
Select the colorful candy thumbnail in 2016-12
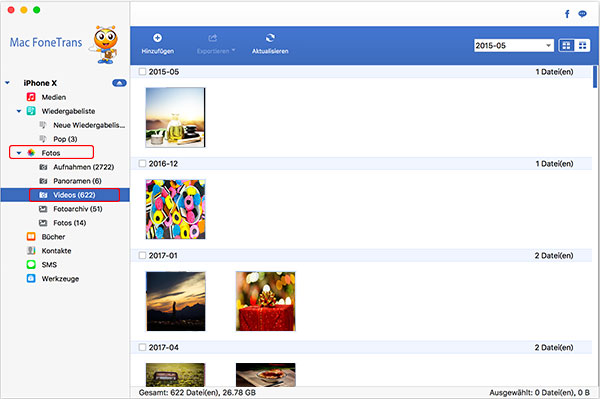pyautogui.click(x=175, y=209)
